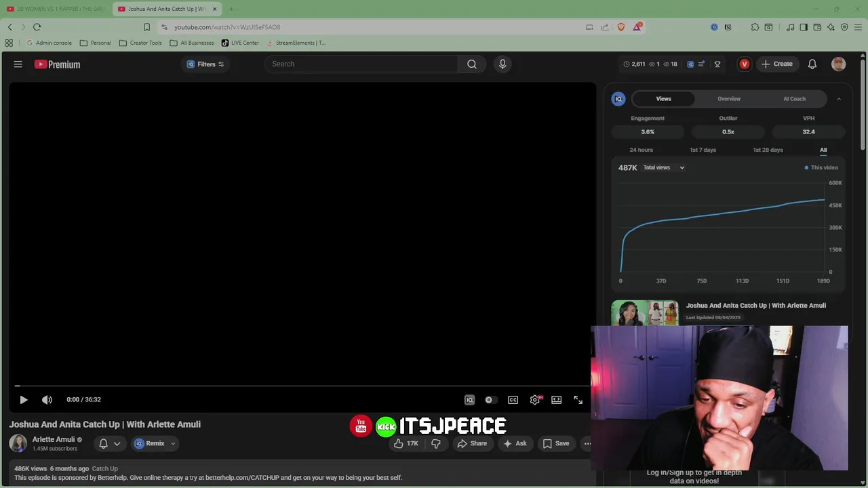Open the Catch Up hashtag link

104,468
